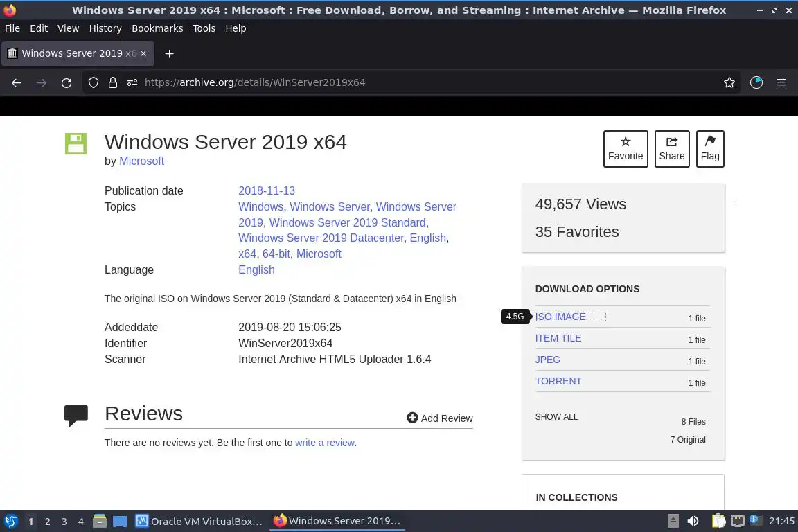Open Firefox profile/account icon

tap(756, 82)
